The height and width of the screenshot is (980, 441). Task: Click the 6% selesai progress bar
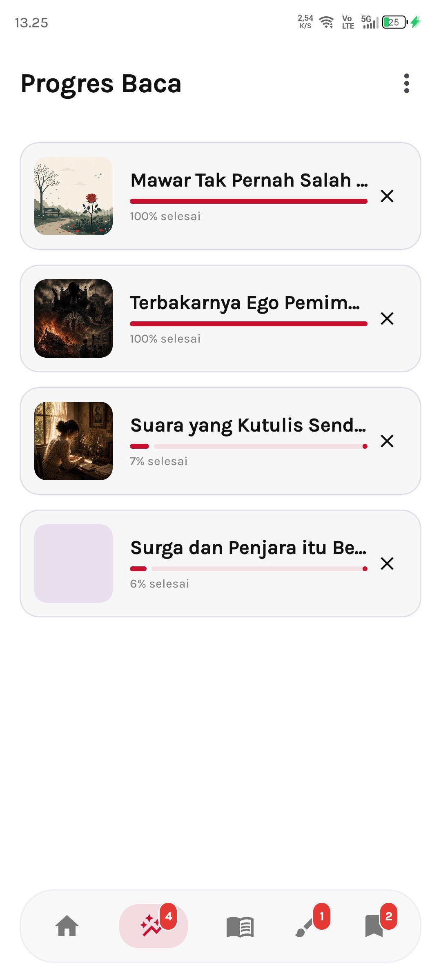(x=249, y=569)
